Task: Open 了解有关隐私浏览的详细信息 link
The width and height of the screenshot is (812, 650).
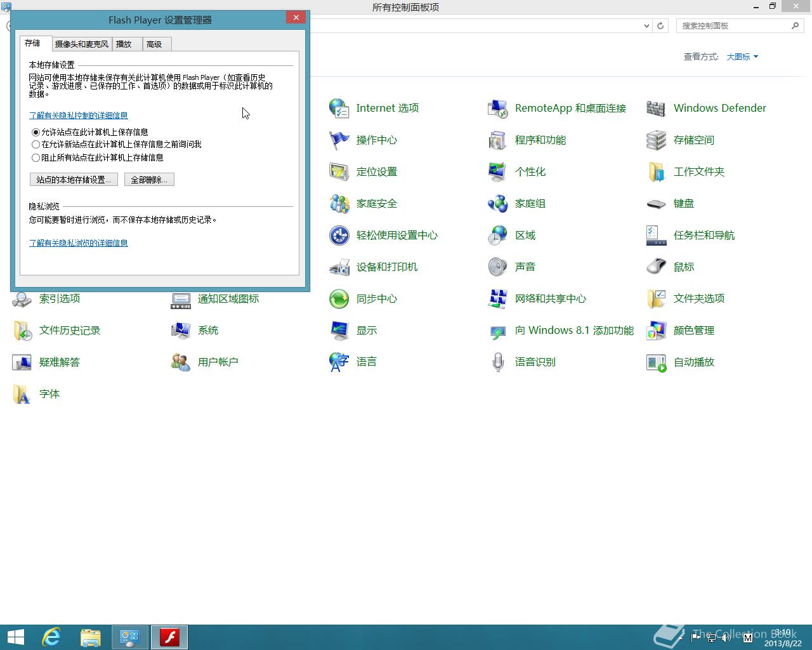Action: 79,243
